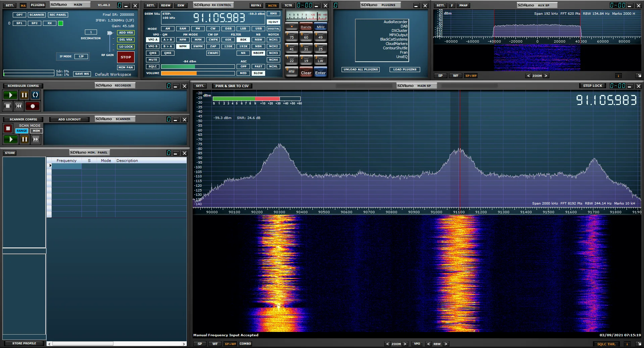Click the rewind-to-start icon in Recorder

tap(19, 106)
